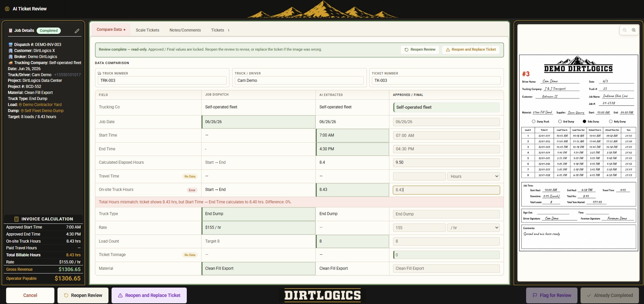
Task: Click the Customer row icon
Action: [x=10, y=51]
